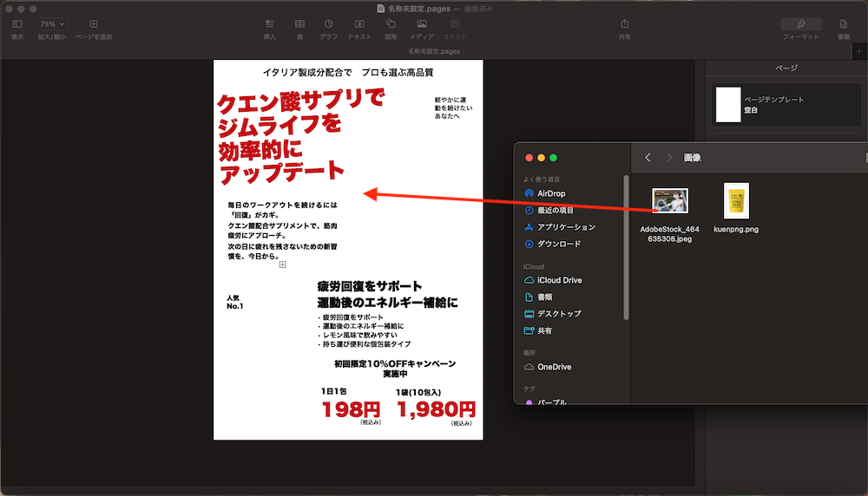Click the 人気 No.1 text

[234, 302]
